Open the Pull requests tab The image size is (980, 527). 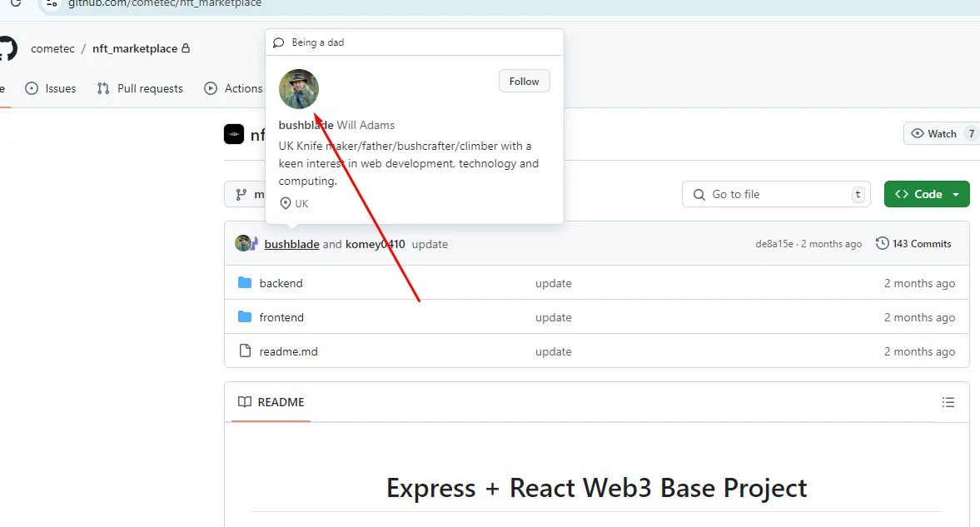tap(140, 89)
